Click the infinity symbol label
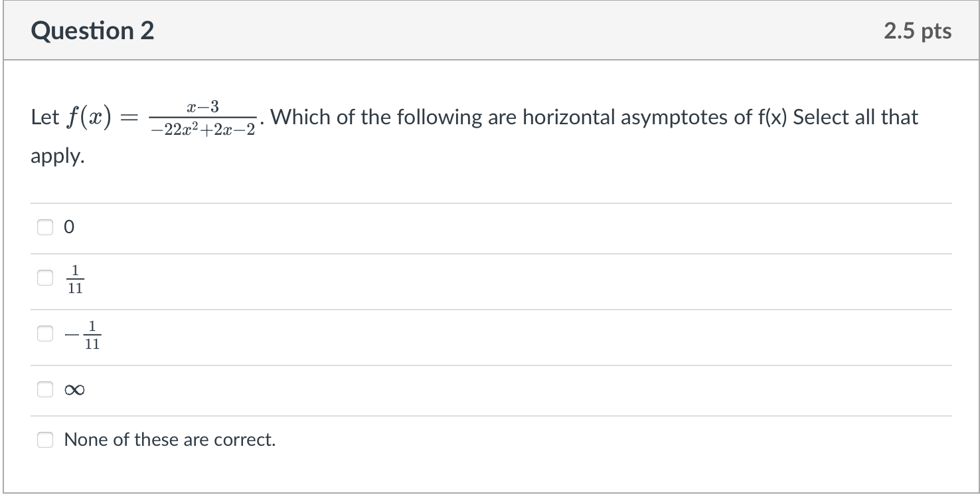Viewport: 980px width, 497px height. [74, 391]
